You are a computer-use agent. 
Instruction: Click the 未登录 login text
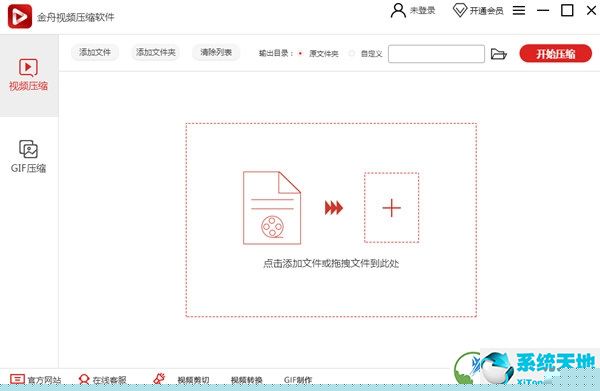(x=422, y=10)
